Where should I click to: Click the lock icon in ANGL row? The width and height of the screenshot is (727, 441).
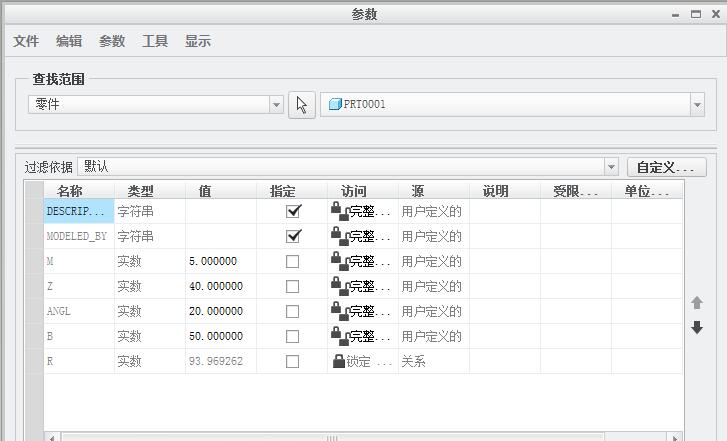(x=338, y=311)
